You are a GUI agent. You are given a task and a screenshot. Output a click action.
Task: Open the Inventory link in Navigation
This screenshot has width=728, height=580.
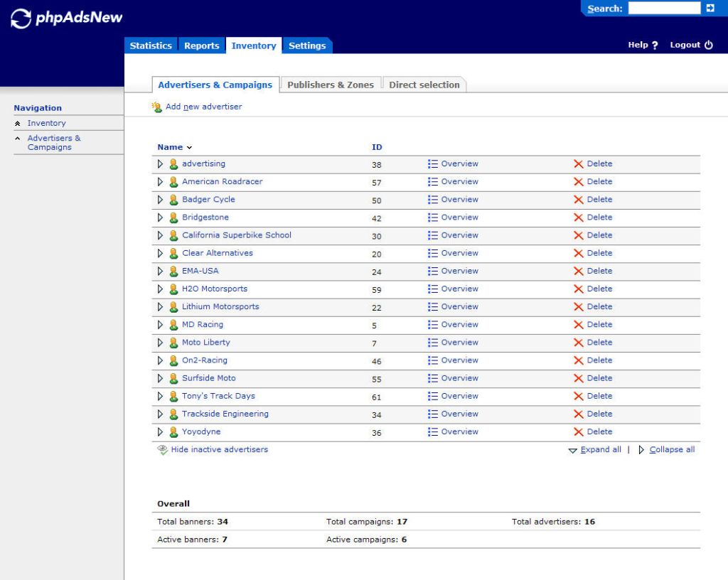tap(46, 123)
